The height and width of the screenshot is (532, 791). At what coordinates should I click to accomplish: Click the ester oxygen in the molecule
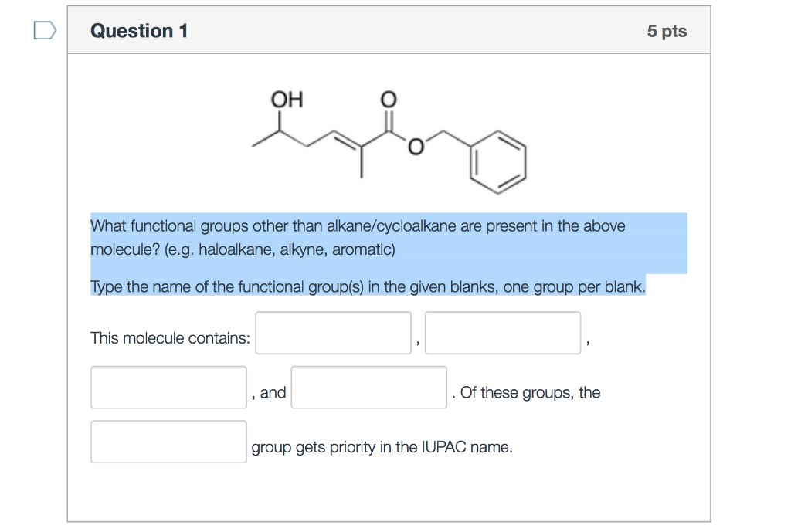pyautogui.click(x=415, y=145)
